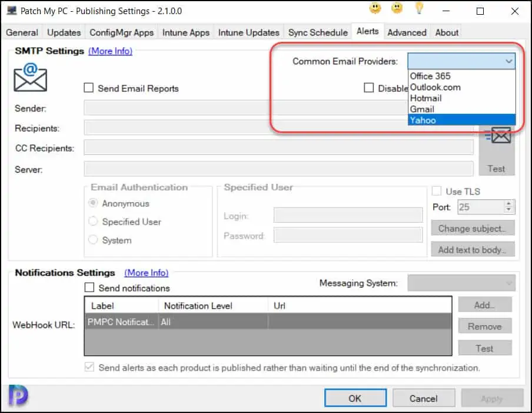Confirm settings with the OK button

[x=355, y=398]
